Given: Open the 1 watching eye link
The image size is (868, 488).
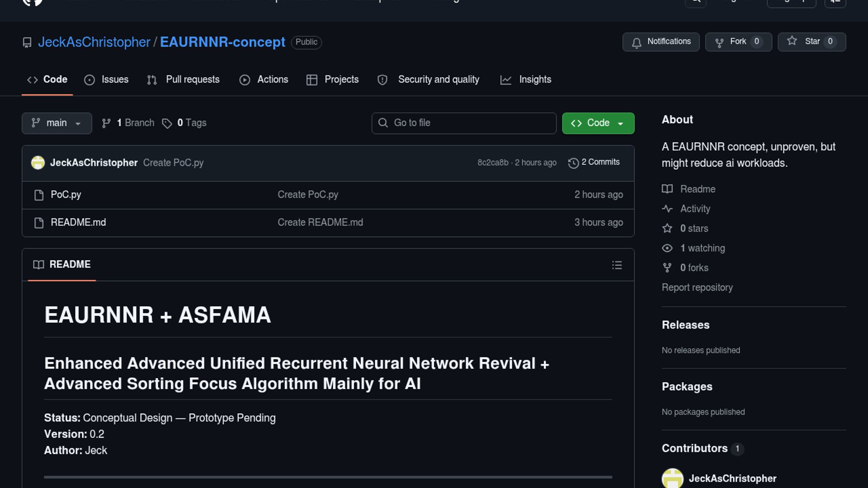Looking at the screenshot, I should click(x=702, y=248).
